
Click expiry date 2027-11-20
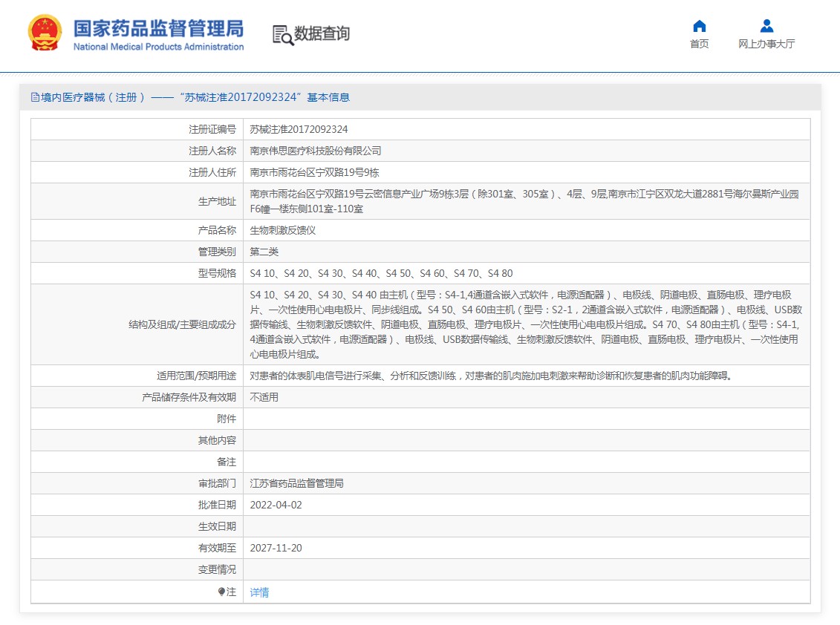click(x=276, y=548)
